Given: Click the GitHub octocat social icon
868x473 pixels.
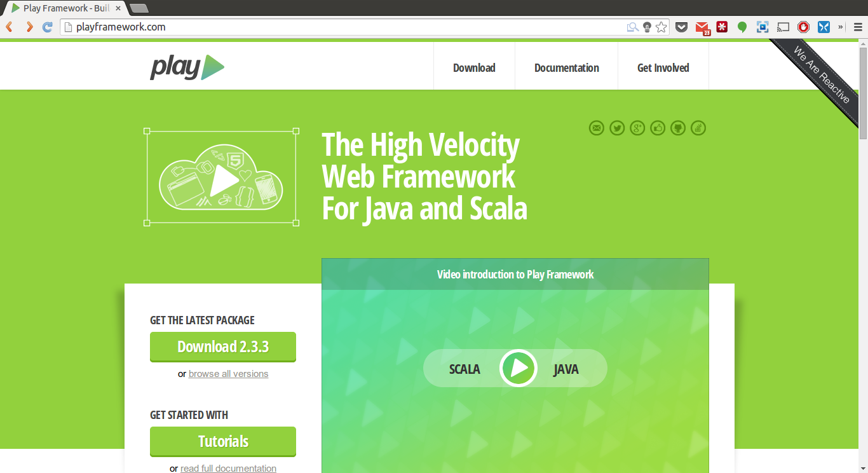Looking at the screenshot, I should point(678,128).
